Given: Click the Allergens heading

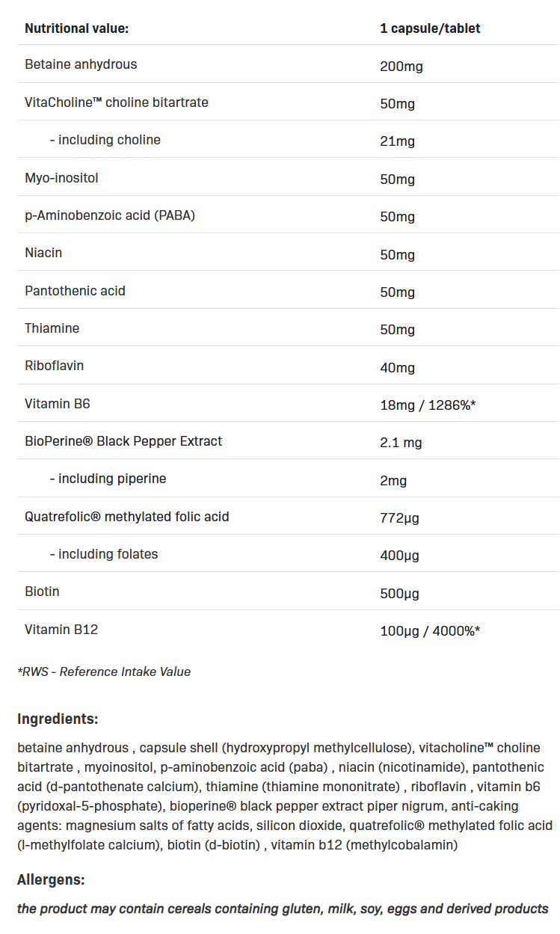Looking at the screenshot, I should point(51,881).
